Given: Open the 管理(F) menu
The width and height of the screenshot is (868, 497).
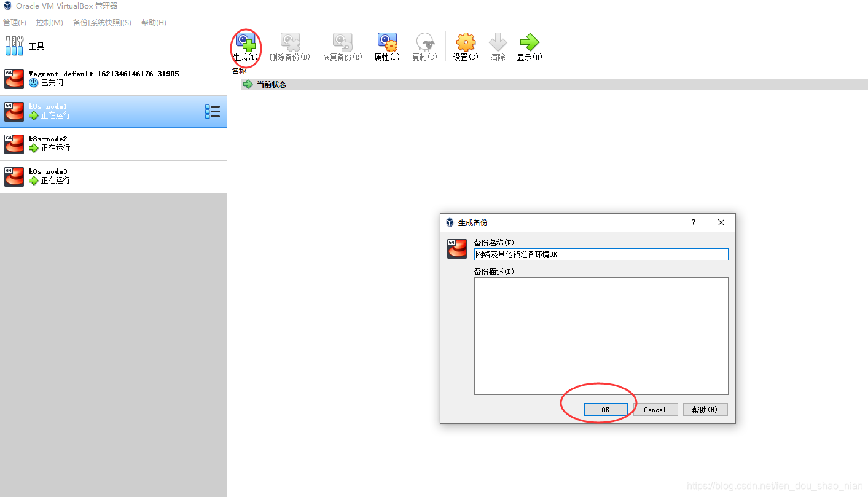Looking at the screenshot, I should tap(15, 23).
